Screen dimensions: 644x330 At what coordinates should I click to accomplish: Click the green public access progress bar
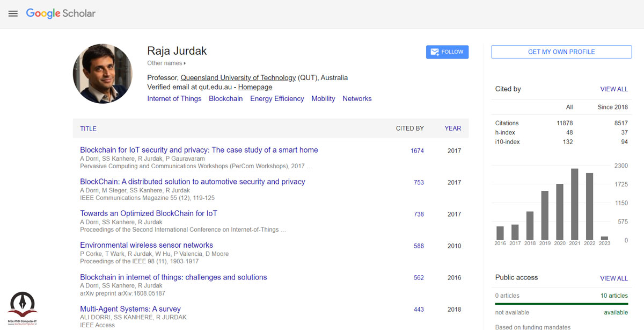561,304
